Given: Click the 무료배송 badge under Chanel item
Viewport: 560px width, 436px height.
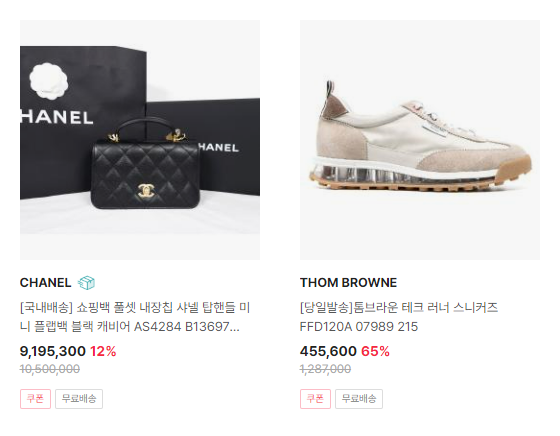Looking at the screenshot, I should click(x=79, y=399).
